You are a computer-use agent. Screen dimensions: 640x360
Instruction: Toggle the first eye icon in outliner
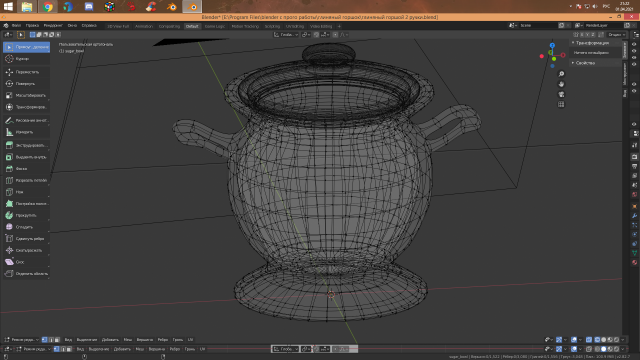point(634,44)
